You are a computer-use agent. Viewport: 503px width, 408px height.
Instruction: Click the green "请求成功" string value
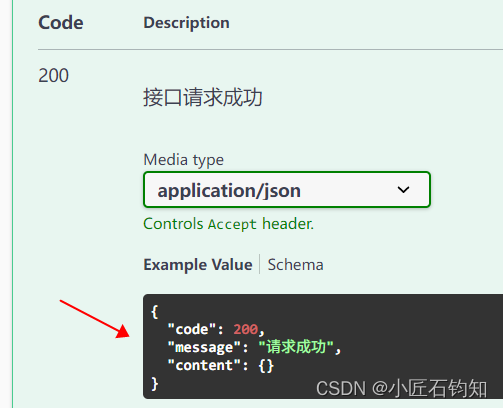point(296,347)
